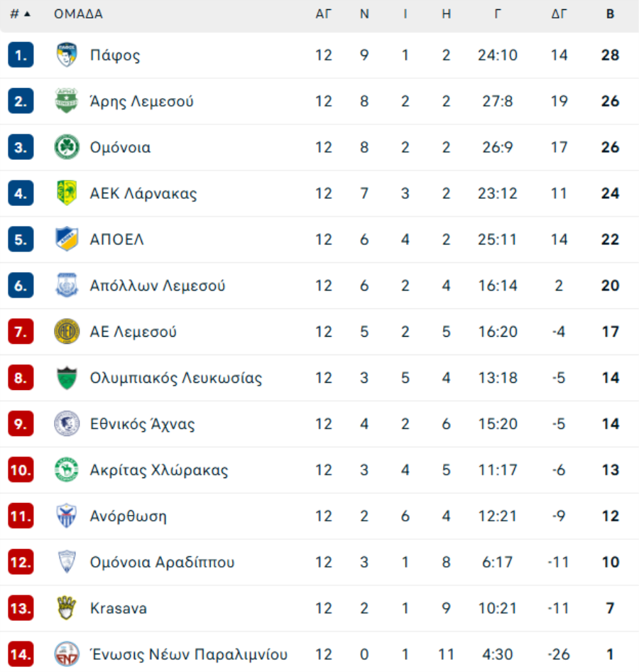Click the Ομόνοια green shamrock crest
Image resolution: width=639 pixels, height=672 pixels.
pyautogui.click(x=67, y=147)
